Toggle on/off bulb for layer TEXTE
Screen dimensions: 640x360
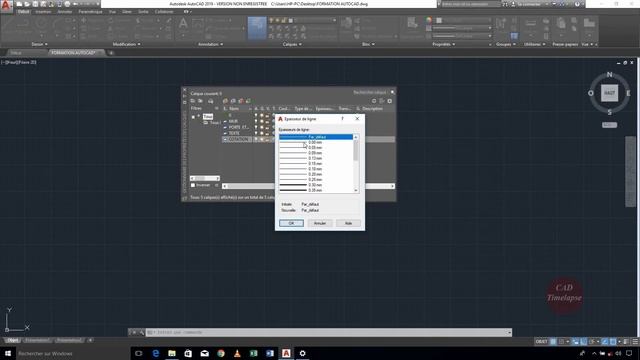point(256,133)
